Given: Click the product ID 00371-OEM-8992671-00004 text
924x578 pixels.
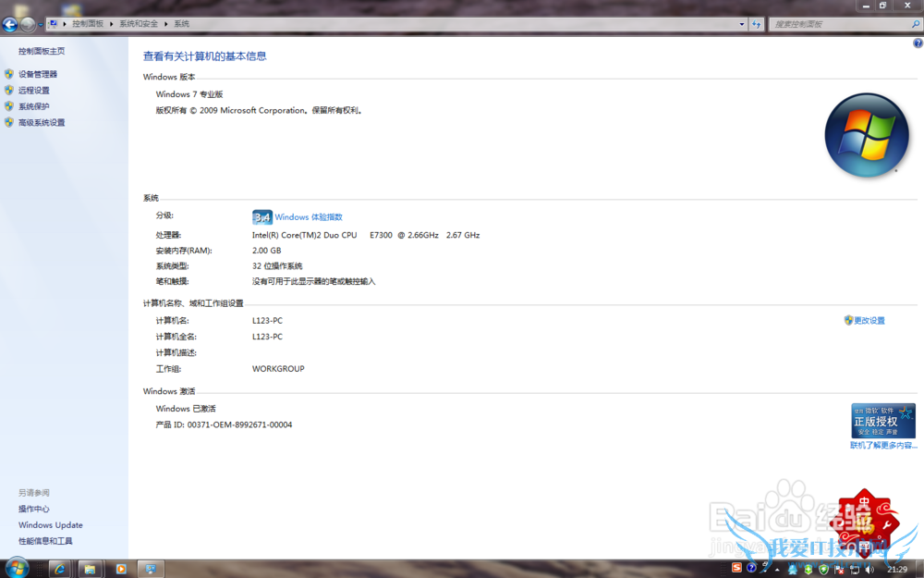Looking at the screenshot, I should [240, 424].
